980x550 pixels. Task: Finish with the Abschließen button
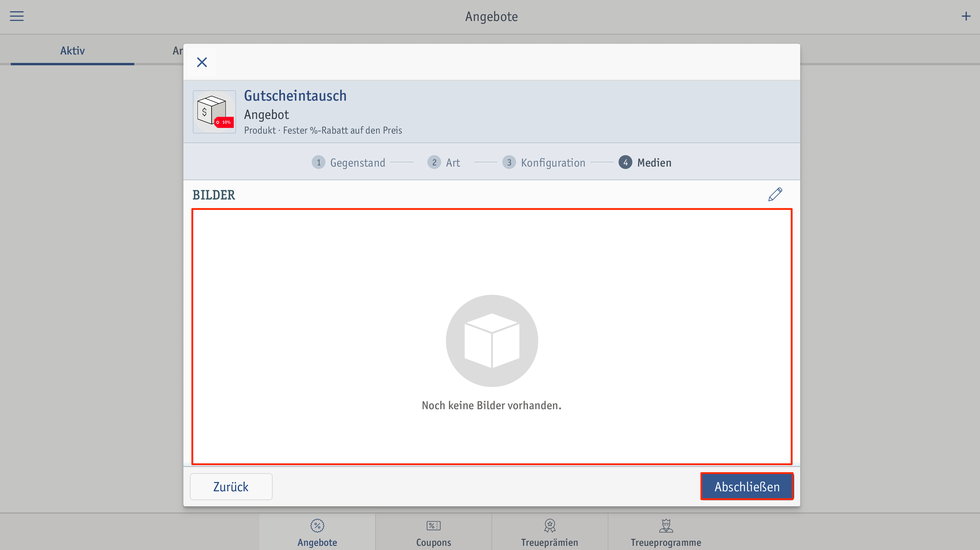[x=747, y=486]
